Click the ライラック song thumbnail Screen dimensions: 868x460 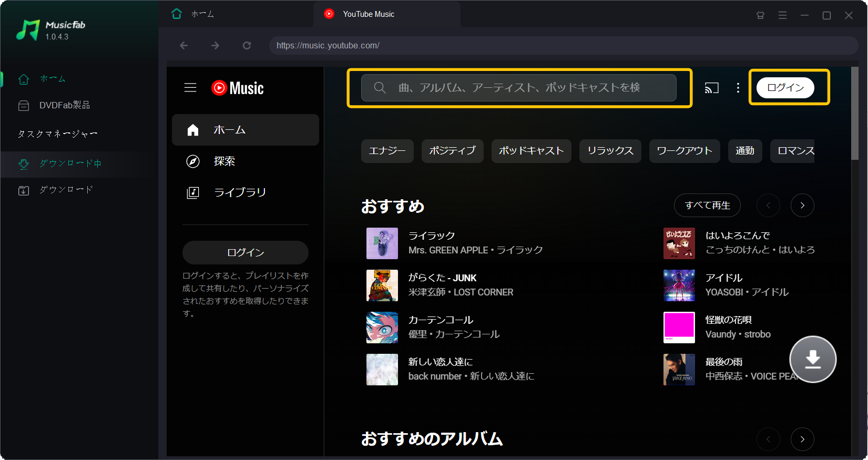(382, 243)
